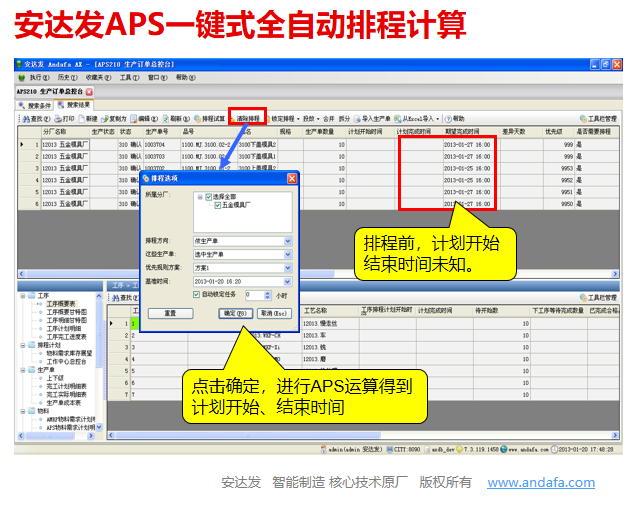
Task: Open the 优先规则方案 dropdown
Action: pos(288,268)
